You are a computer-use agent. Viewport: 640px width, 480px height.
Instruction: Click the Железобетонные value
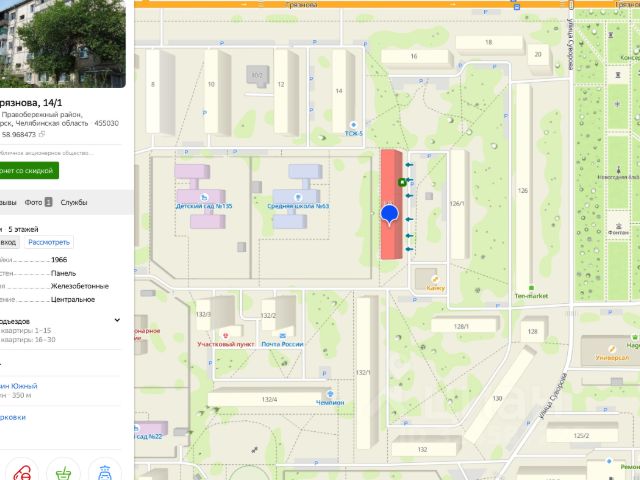[x=80, y=286]
